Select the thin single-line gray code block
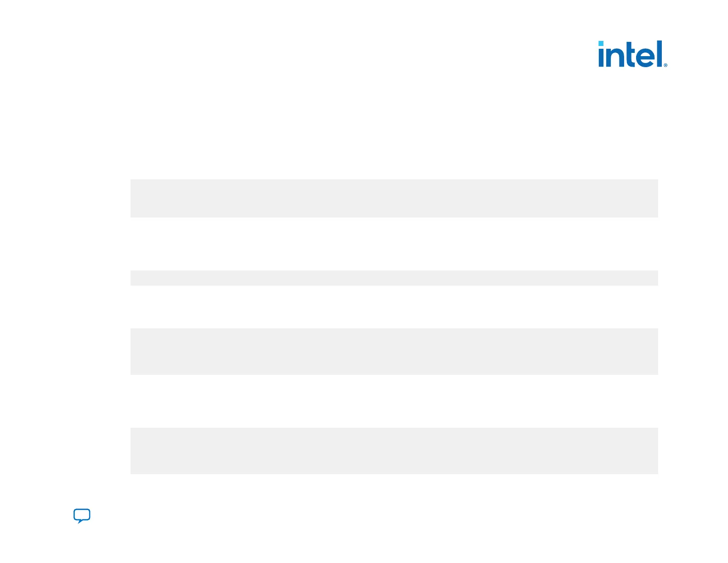Screen dimensions: 728x563 394,278
